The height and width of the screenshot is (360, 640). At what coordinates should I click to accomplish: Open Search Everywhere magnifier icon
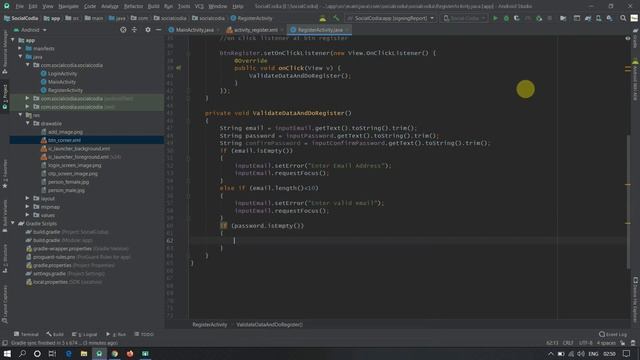click(x=623, y=18)
